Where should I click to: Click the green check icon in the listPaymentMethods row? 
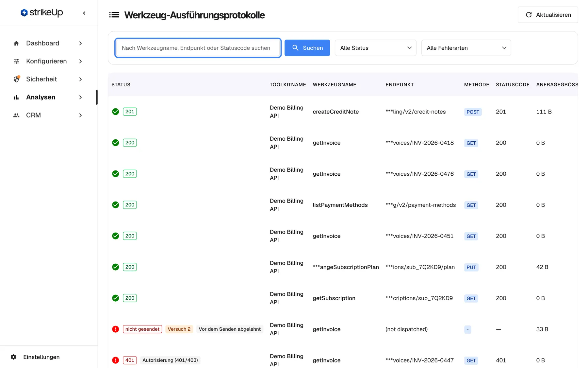click(x=116, y=205)
